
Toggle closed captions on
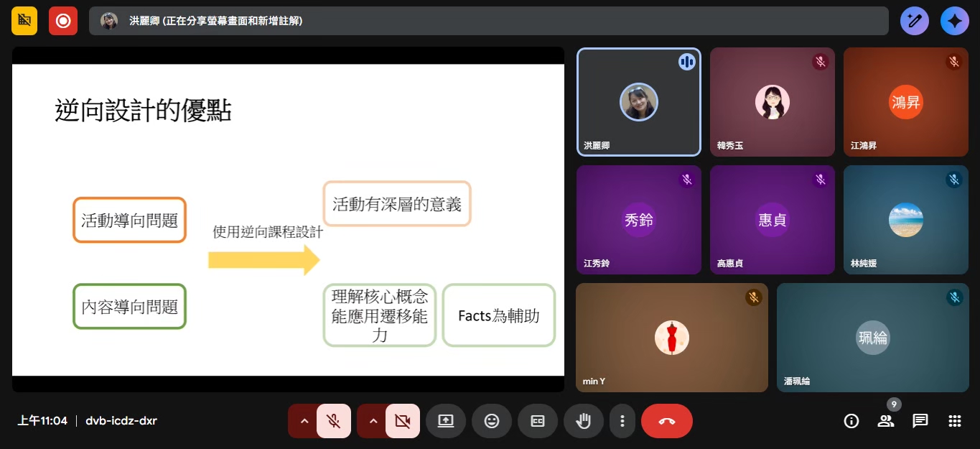click(x=538, y=421)
